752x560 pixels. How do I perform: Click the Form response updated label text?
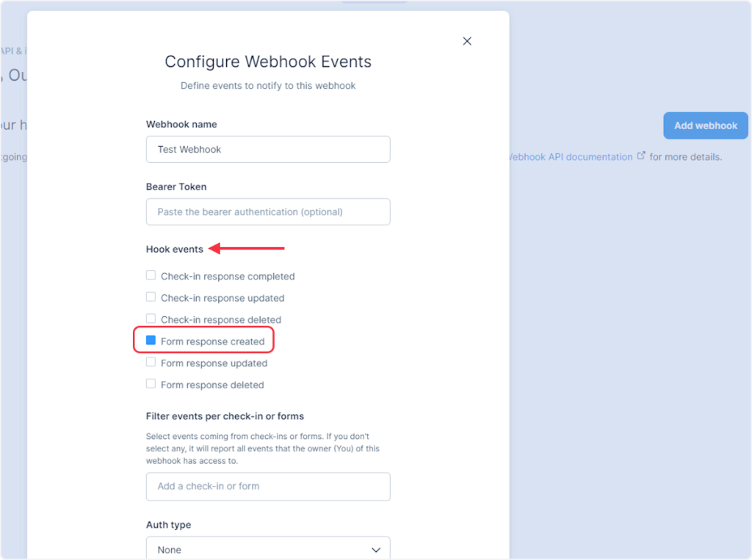coord(214,363)
